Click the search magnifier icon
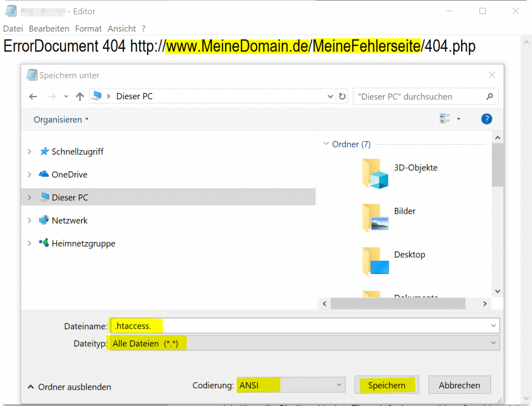This screenshot has width=532, height=406. coord(489,97)
